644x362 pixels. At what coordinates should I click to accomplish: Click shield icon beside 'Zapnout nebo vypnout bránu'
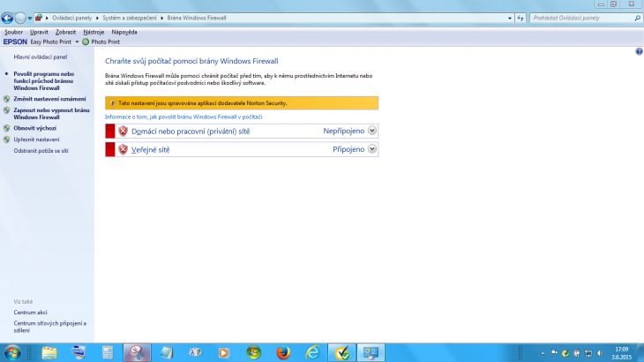pyautogui.click(x=6, y=110)
